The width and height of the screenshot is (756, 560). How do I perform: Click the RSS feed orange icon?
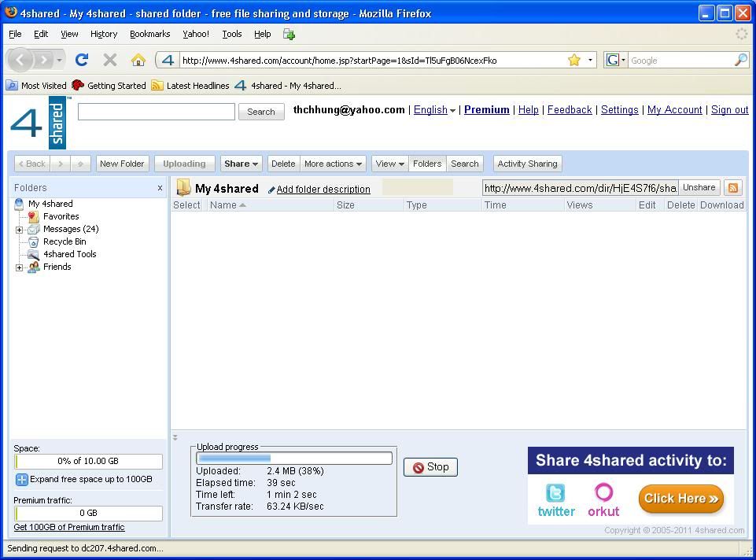click(733, 188)
